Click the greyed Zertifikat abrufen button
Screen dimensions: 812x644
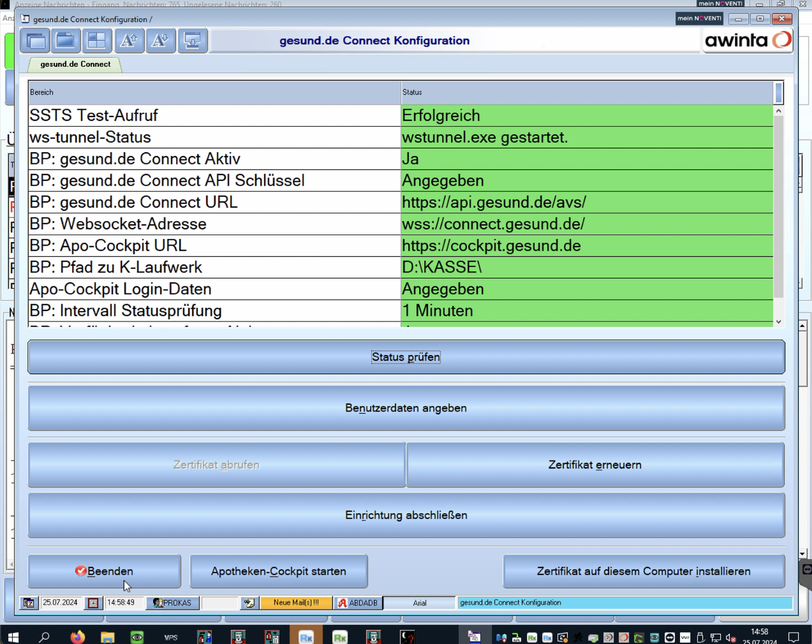point(217,465)
